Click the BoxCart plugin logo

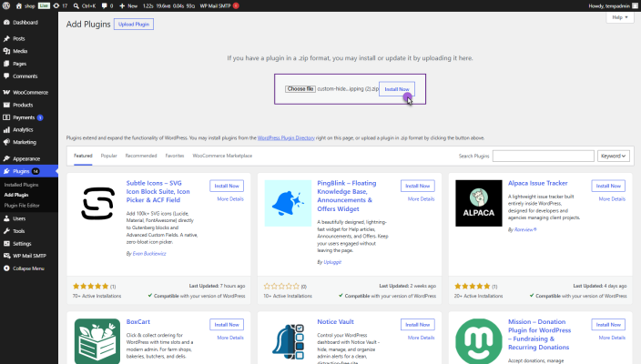[97, 341]
